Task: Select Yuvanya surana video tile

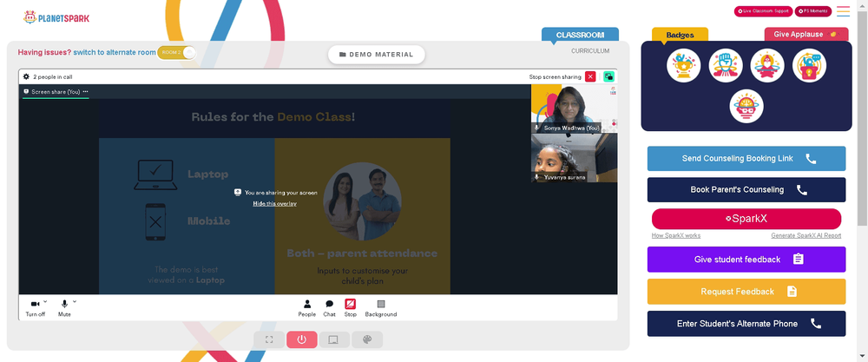Action: [574, 158]
